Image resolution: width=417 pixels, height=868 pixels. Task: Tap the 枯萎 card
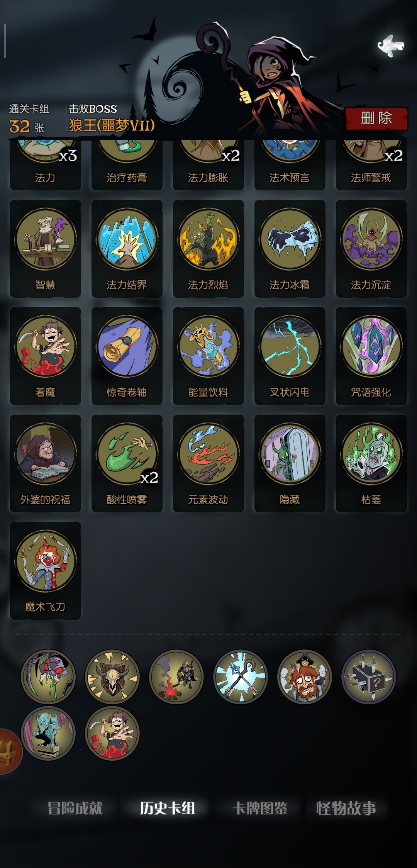tap(371, 463)
